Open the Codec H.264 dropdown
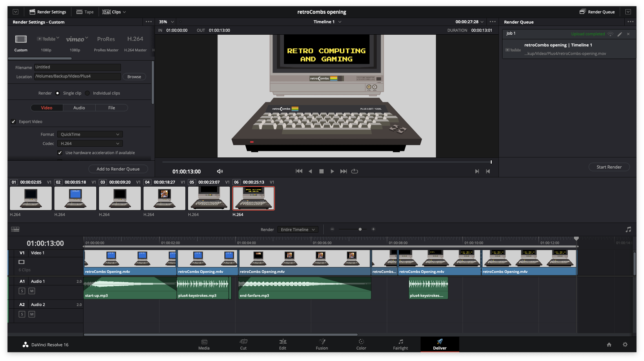This screenshot has height=361, width=644. coord(90,144)
